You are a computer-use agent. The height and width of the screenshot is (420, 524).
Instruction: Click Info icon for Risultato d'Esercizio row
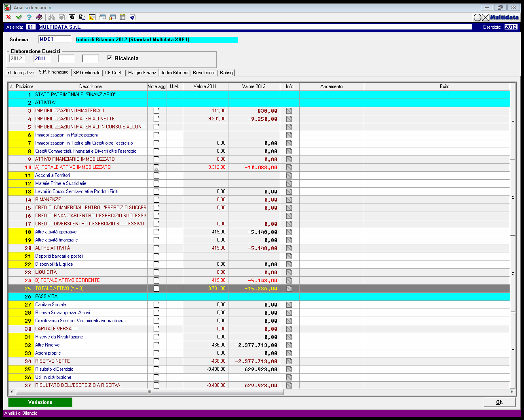coord(289,369)
